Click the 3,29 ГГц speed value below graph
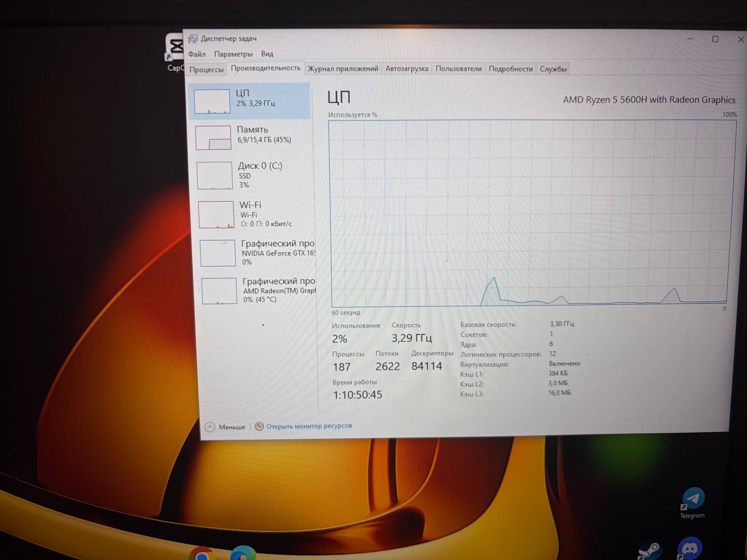 [x=412, y=338]
